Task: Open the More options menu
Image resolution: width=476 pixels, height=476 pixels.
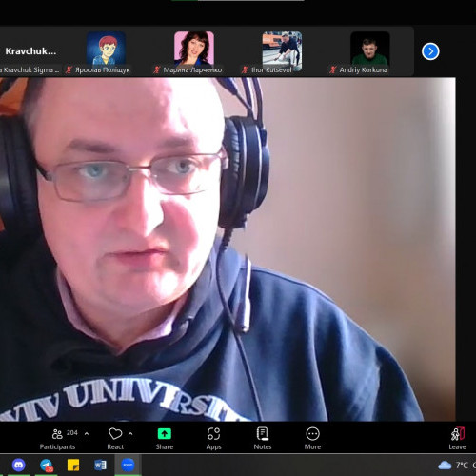Action: 312,439
